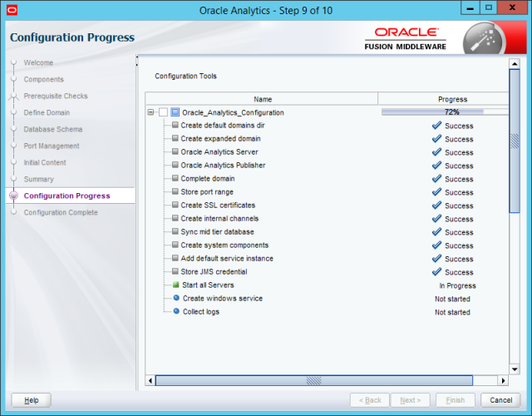Click the Create expanded domain step icon
The width and height of the screenshot is (532, 416).
coord(175,138)
